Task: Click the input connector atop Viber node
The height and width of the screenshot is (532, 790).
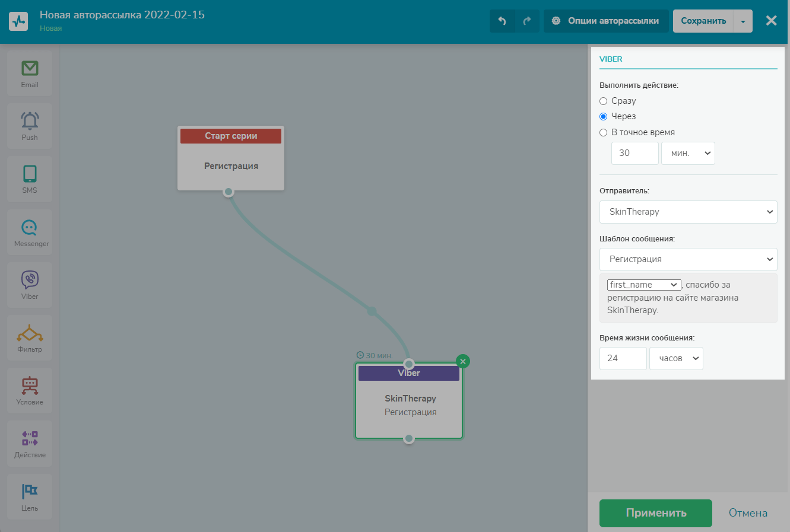Action: pyautogui.click(x=408, y=364)
